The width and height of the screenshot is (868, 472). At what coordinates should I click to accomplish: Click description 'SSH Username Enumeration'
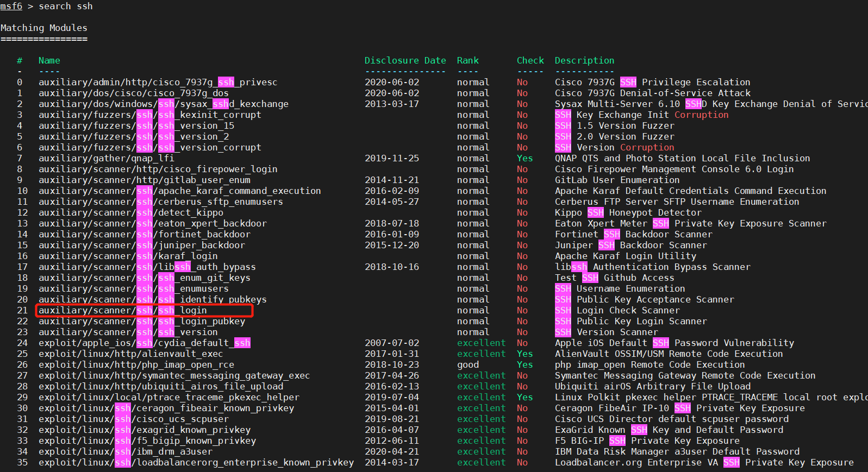tap(620, 288)
